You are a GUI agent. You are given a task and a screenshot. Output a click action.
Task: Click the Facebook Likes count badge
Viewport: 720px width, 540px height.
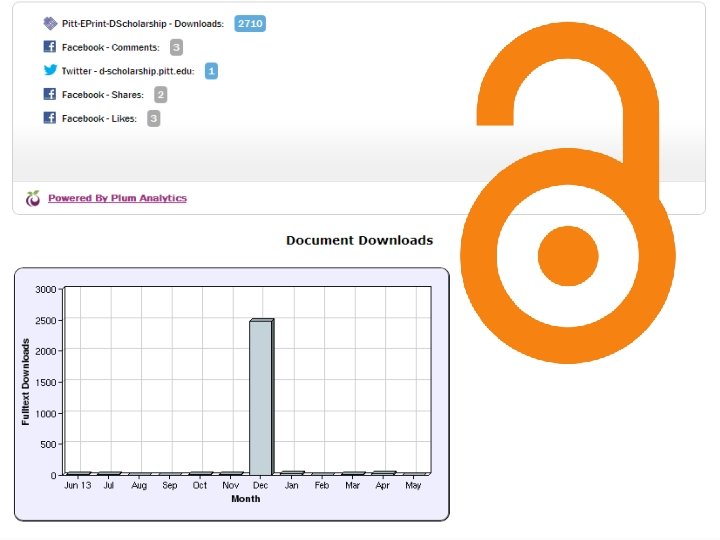click(153, 118)
